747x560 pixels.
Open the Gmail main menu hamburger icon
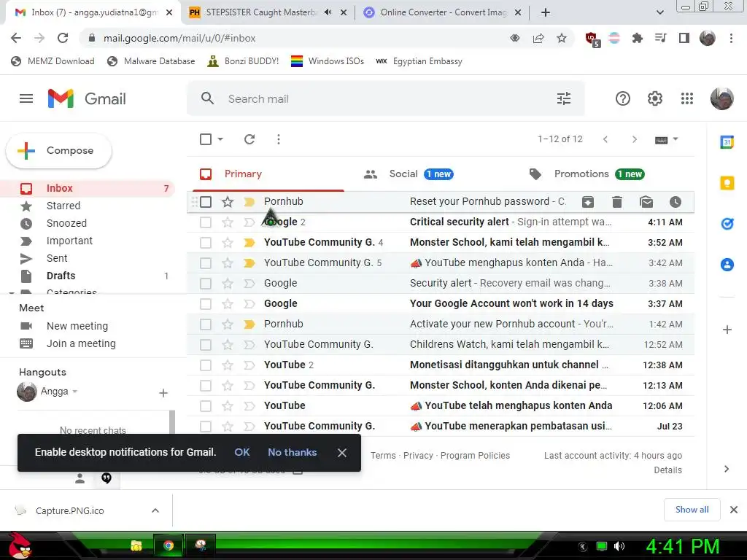26,98
